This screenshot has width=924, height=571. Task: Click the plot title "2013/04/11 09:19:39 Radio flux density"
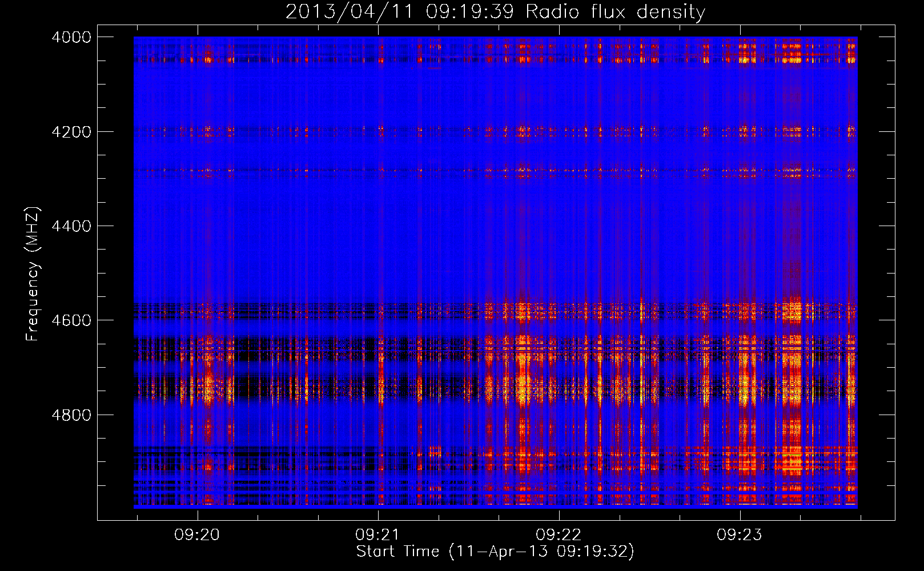click(x=495, y=11)
